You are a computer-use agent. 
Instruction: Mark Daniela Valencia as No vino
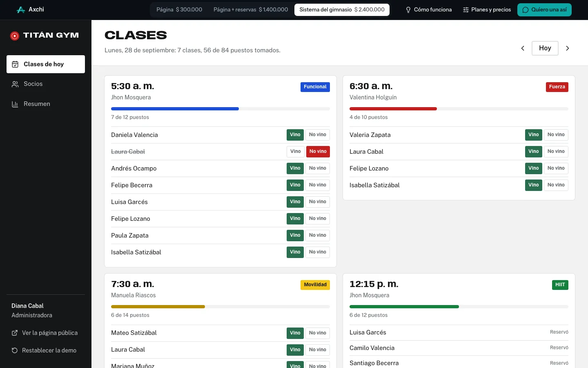click(318, 135)
